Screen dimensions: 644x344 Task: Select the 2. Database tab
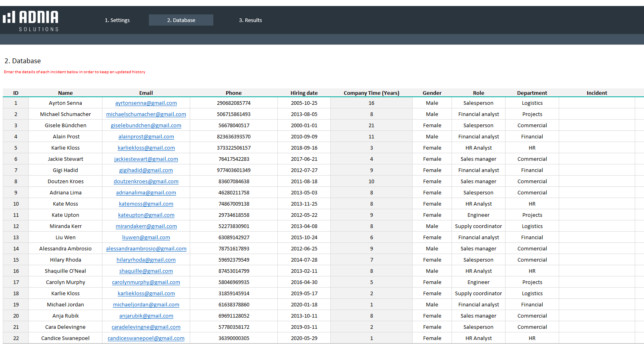click(x=181, y=20)
